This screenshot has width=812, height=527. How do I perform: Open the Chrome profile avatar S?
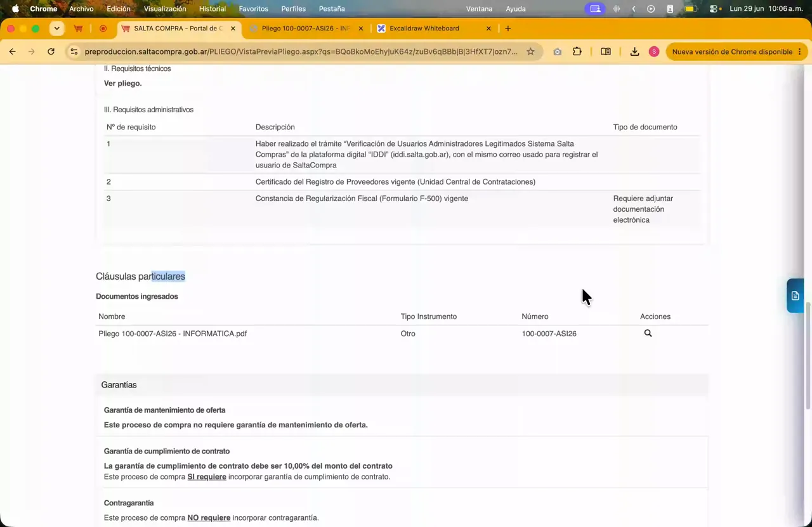point(654,51)
